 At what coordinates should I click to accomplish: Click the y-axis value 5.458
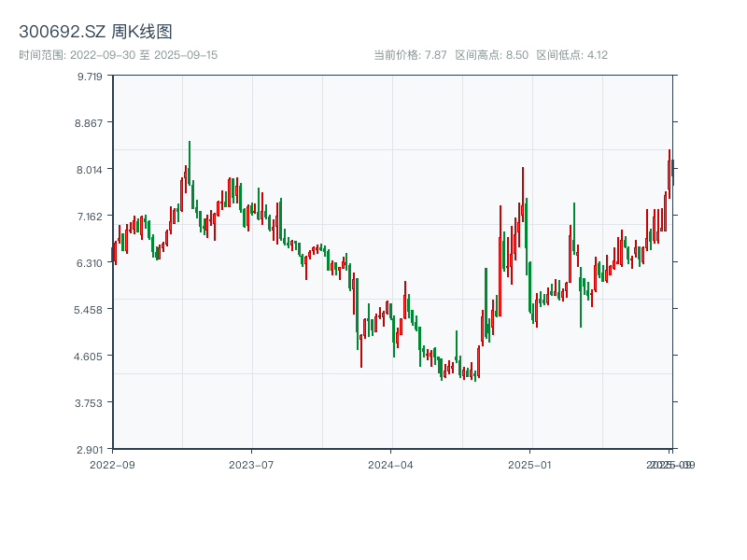(89, 310)
